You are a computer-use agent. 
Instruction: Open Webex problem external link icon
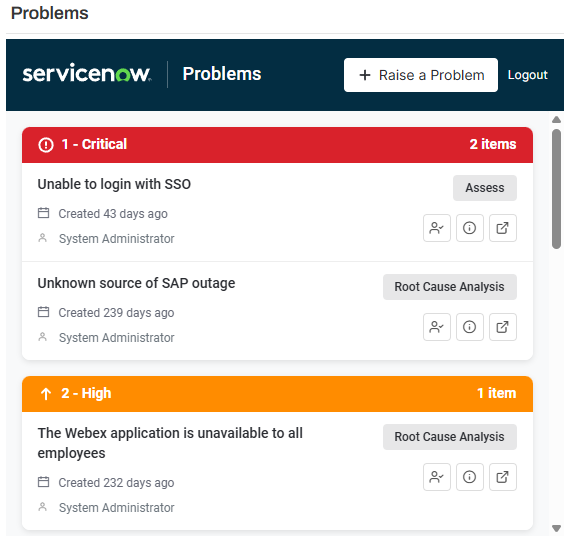coord(502,477)
